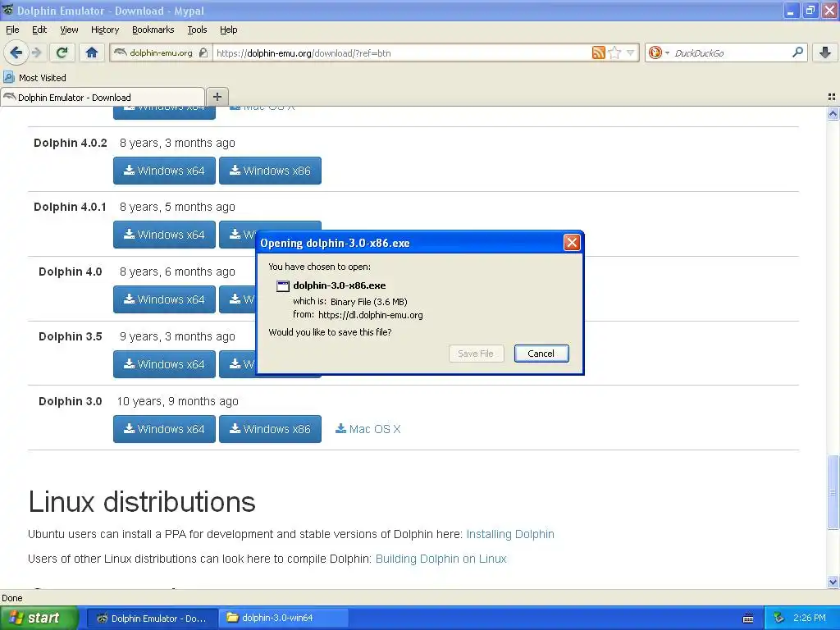Click the network connection tray icon

click(x=779, y=618)
